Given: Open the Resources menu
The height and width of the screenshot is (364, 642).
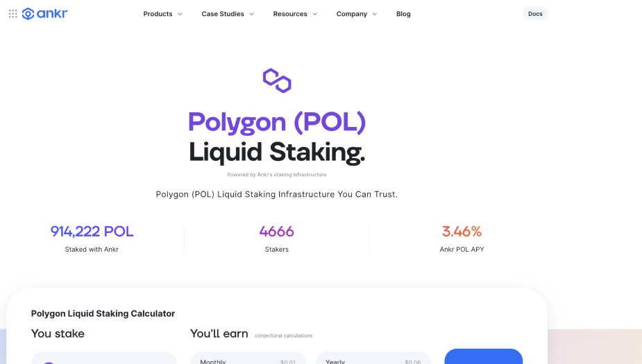Looking at the screenshot, I should coord(290,14).
